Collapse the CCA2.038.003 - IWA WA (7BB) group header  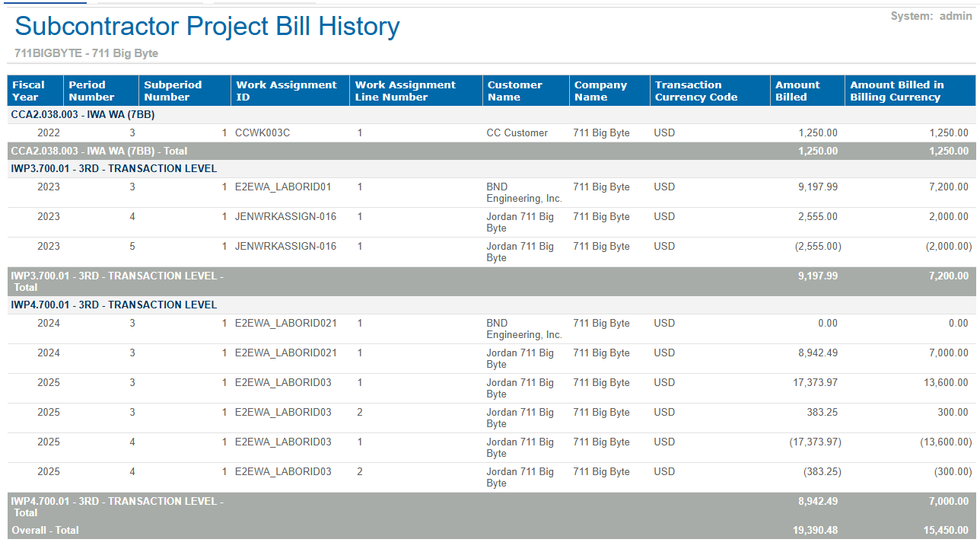coord(83,114)
